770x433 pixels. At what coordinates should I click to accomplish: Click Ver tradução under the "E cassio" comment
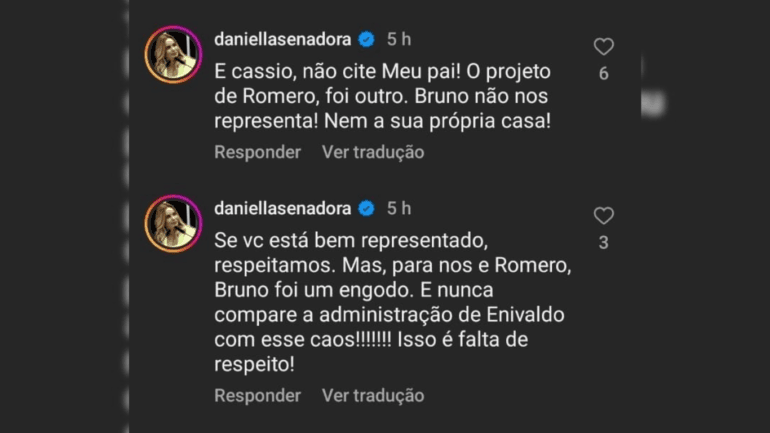click(373, 152)
